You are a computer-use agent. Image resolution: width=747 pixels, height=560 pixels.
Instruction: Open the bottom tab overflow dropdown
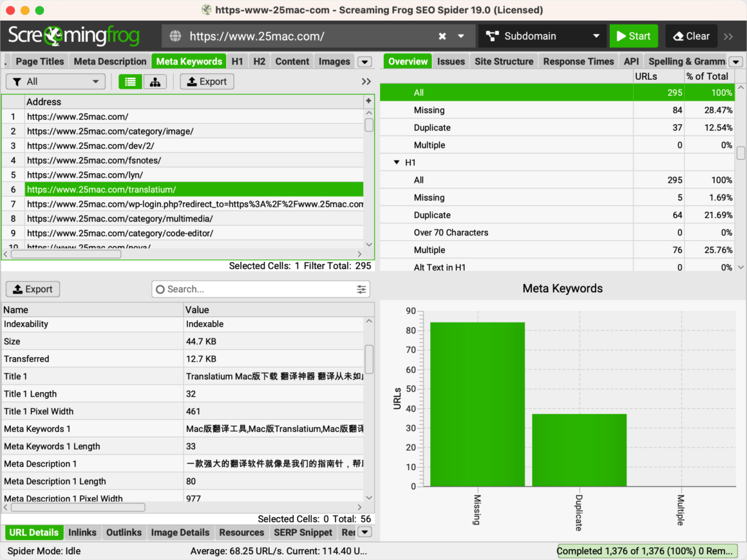[365, 532]
